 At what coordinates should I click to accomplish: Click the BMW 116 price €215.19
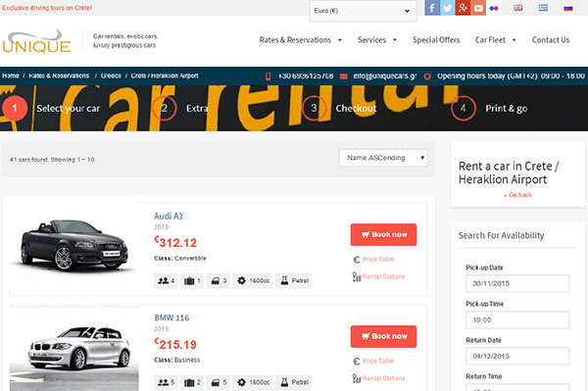(175, 344)
